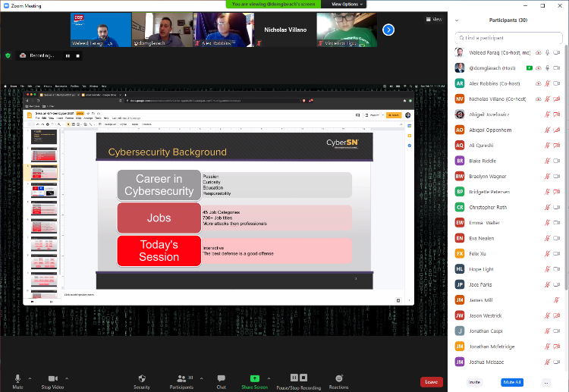Pause the recording from the indicator bar

click(x=68, y=56)
